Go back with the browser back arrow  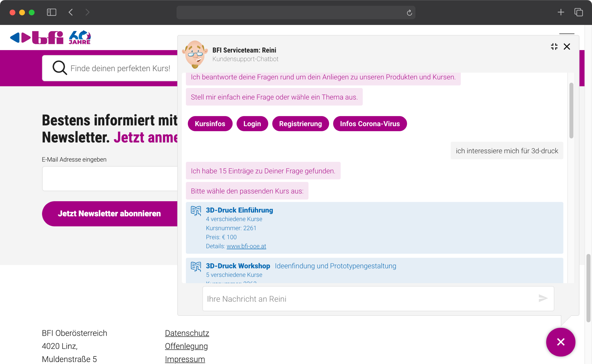(x=71, y=12)
